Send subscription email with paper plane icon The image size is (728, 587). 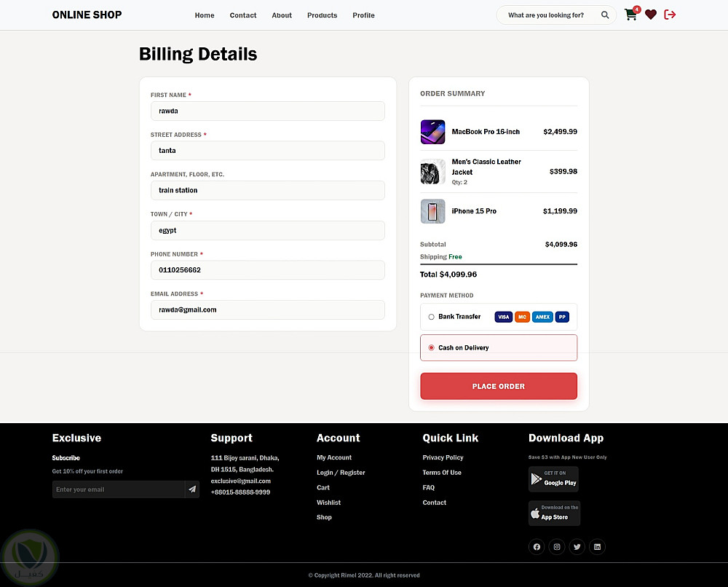(x=192, y=489)
